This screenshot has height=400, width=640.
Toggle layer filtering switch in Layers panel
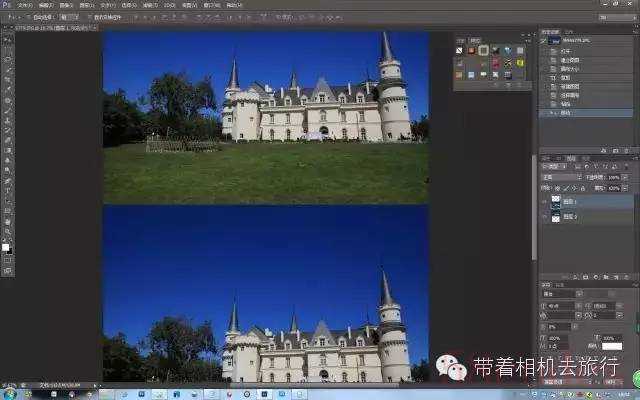[x=627, y=166]
